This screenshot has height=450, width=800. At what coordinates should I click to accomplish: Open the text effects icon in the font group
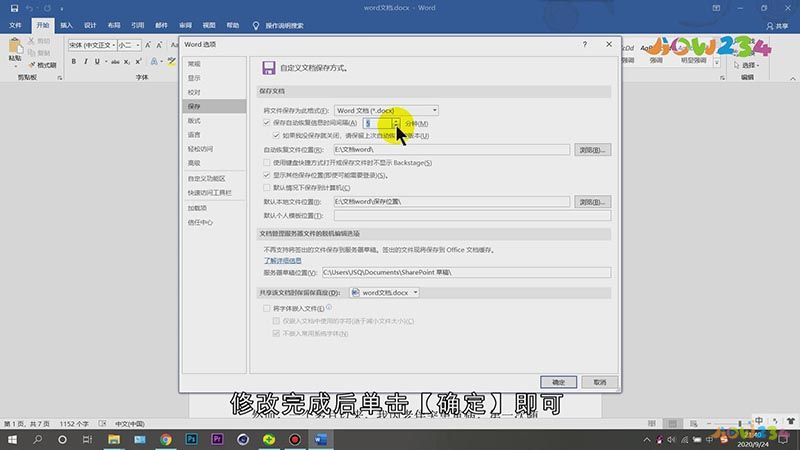[154, 61]
